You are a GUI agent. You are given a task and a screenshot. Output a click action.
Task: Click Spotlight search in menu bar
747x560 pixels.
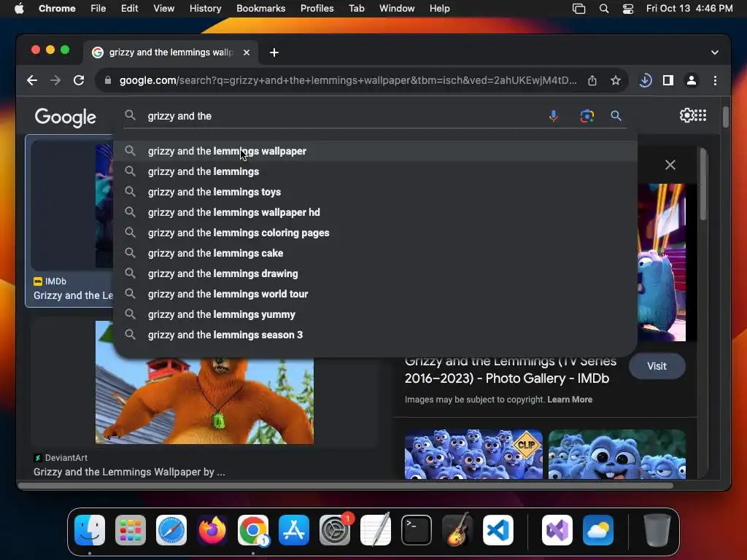pos(603,9)
